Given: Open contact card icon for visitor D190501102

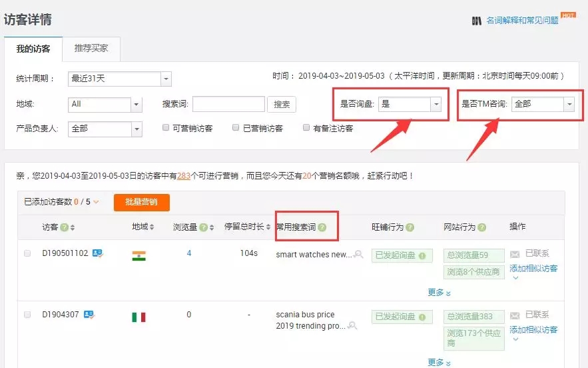Looking at the screenshot, I should pyautogui.click(x=98, y=253).
